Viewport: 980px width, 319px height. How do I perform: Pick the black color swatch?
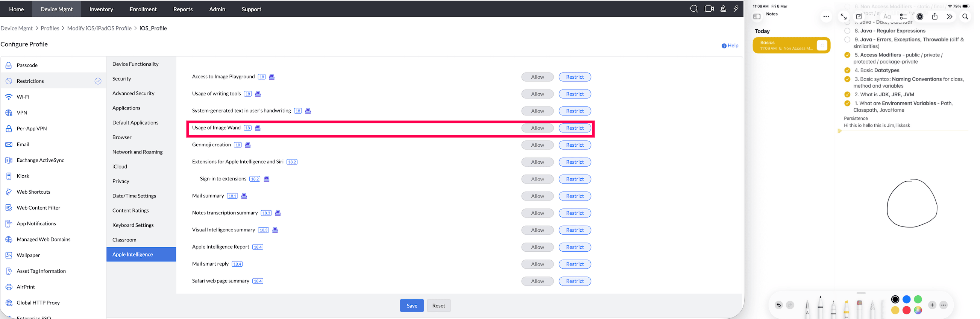[x=895, y=299]
